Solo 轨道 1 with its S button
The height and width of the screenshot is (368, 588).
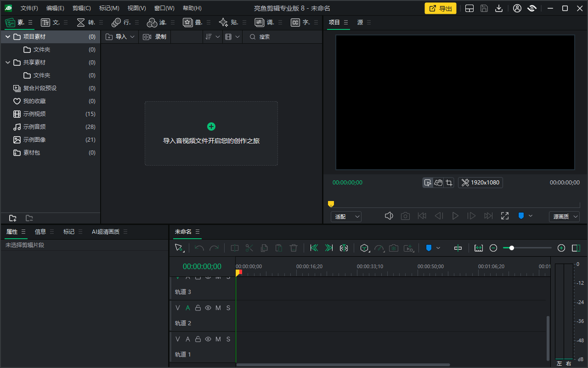click(x=228, y=339)
